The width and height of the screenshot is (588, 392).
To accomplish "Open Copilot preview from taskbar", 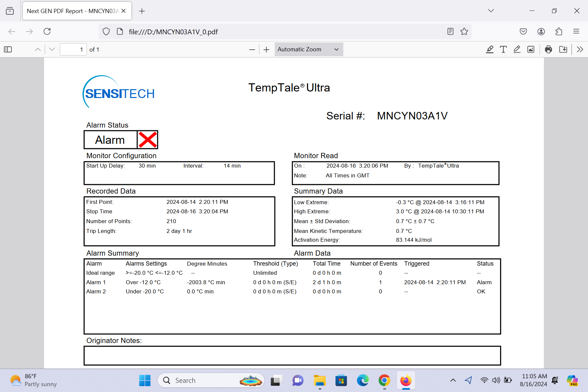I will click(572, 380).
